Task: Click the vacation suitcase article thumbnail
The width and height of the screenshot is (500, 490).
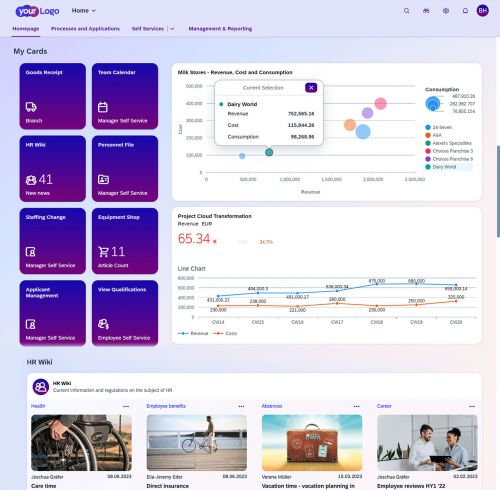Action: click(x=312, y=443)
